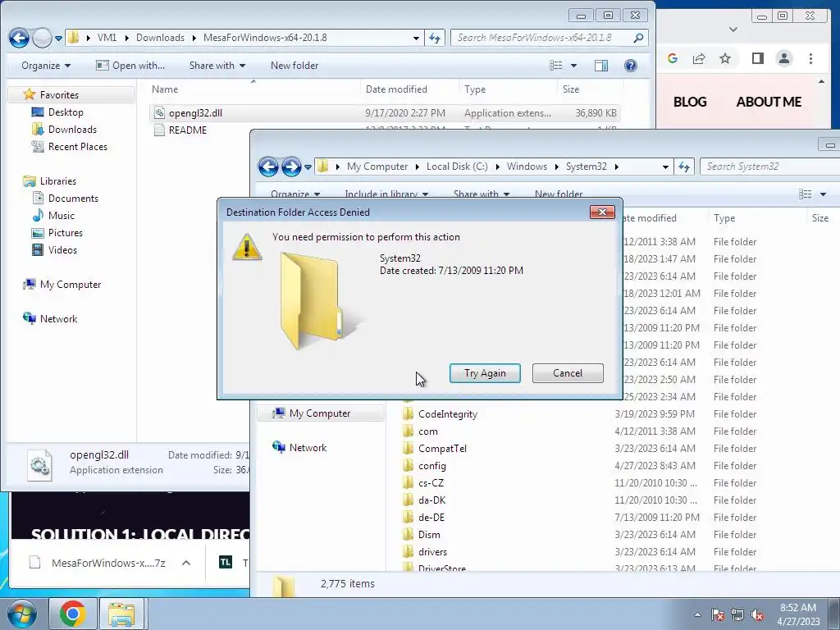
Task: Go back in the System32 Explorer window
Action: pos(268,167)
